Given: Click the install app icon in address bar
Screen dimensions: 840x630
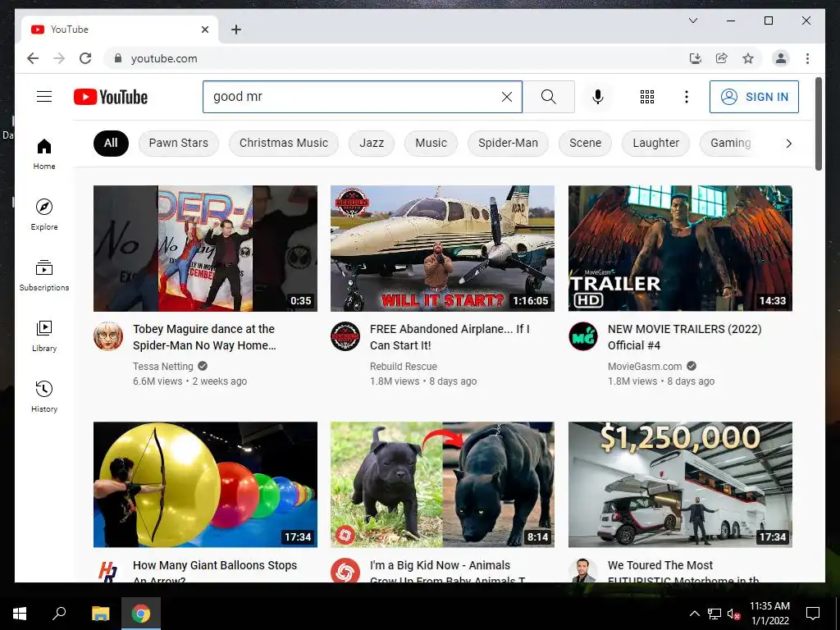Looking at the screenshot, I should [695, 58].
